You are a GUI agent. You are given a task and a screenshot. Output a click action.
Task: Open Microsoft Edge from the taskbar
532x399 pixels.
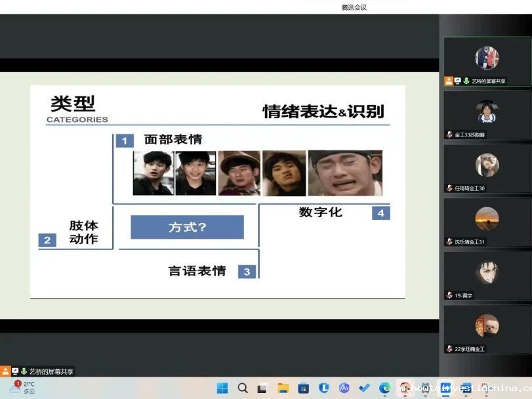(384, 388)
